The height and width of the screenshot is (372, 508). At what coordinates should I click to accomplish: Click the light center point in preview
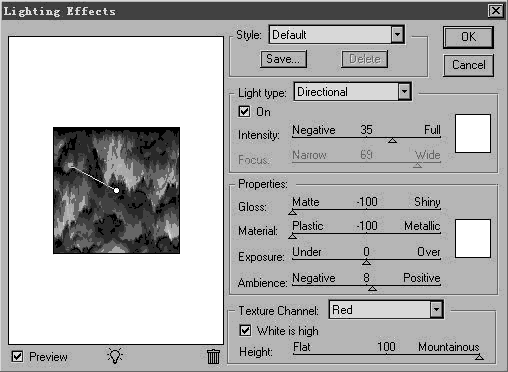[x=116, y=190]
